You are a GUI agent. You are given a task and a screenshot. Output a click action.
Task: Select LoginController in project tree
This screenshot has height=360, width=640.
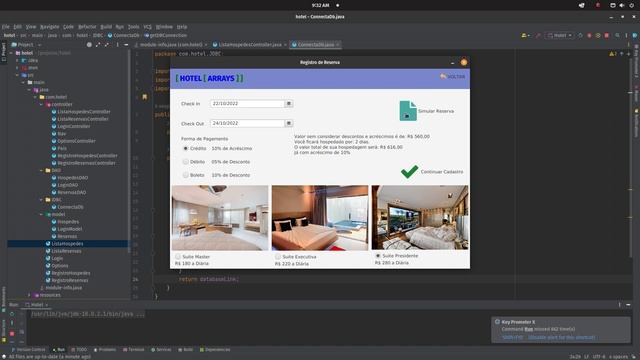point(73,126)
